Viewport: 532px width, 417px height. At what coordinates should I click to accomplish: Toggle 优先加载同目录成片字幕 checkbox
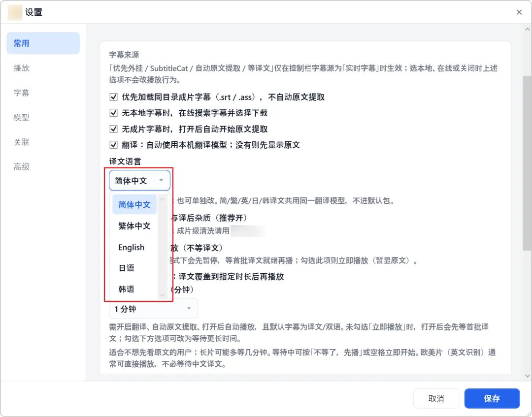(x=114, y=97)
